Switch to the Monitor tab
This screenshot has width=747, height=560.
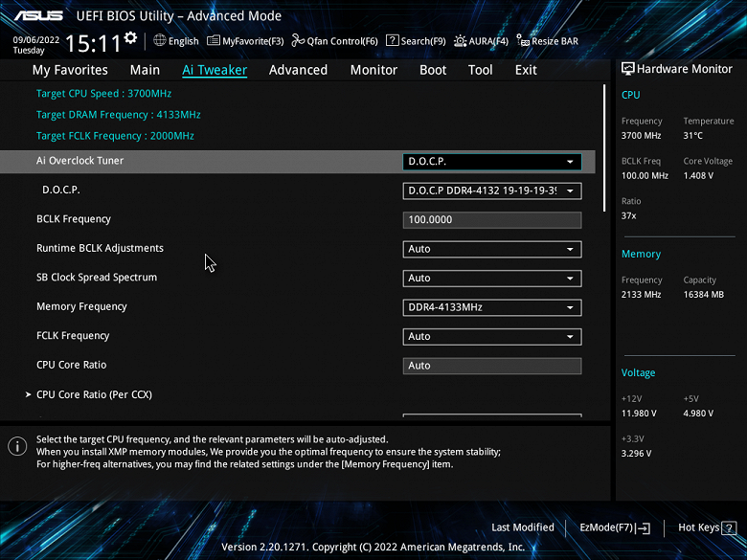(373, 70)
